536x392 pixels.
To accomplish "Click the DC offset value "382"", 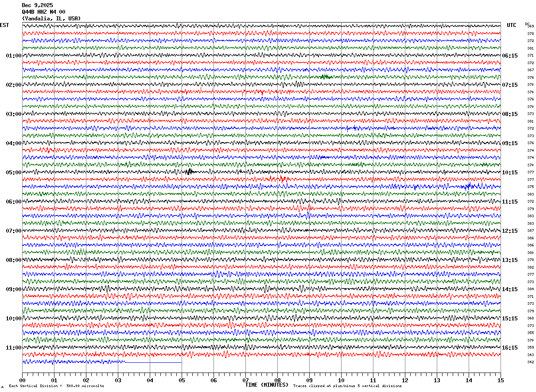I will (530, 267).
